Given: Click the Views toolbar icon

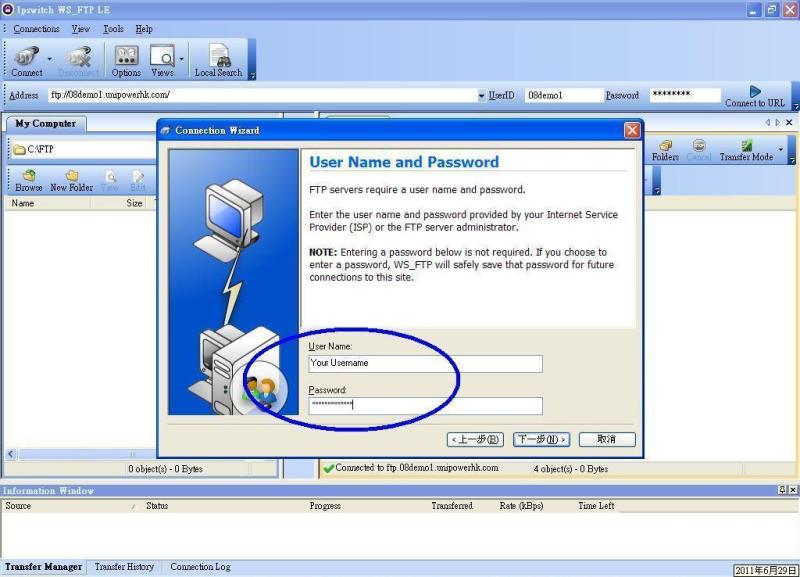Looking at the screenshot, I should (162, 61).
